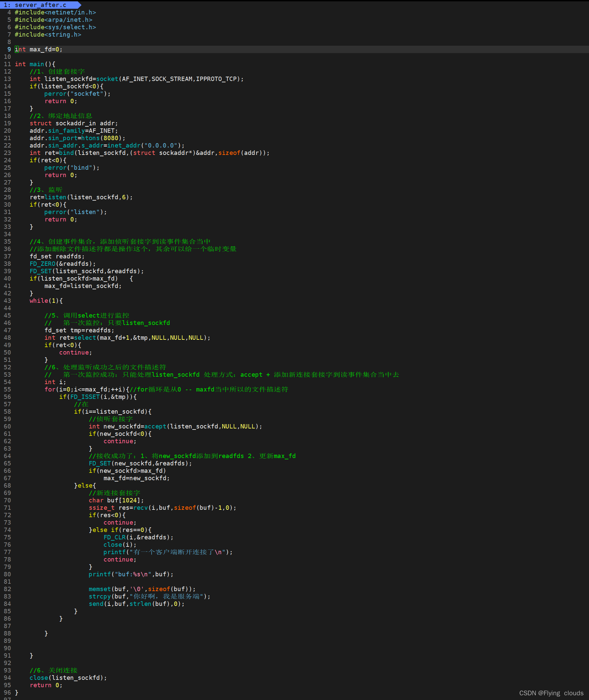Click the 'ret=listen(listen_sockfd,6);' line
The width and height of the screenshot is (589, 700).
pyautogui.click(x=81, y=197)
